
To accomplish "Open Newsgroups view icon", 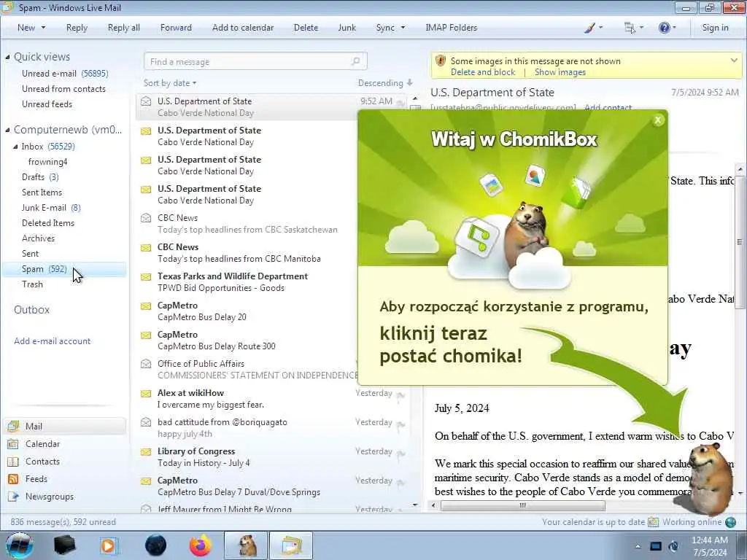I will (13, 497).
